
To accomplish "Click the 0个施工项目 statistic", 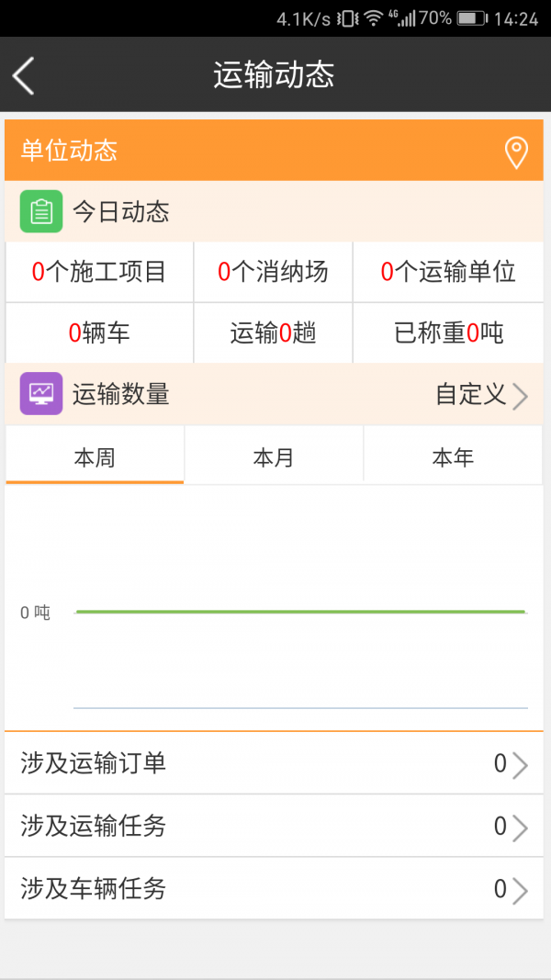I will point(99,271).
